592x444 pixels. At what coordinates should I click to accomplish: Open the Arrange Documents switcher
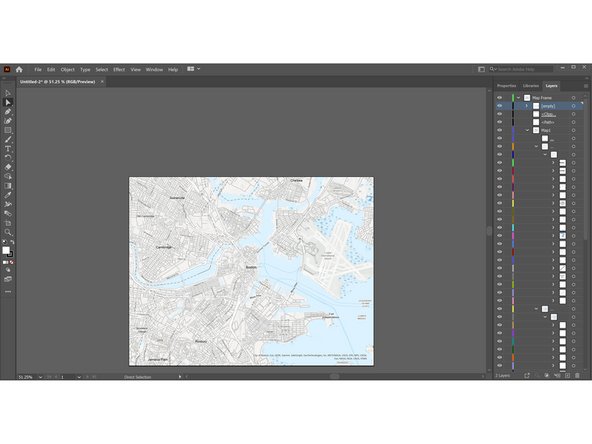pos(191,69)
